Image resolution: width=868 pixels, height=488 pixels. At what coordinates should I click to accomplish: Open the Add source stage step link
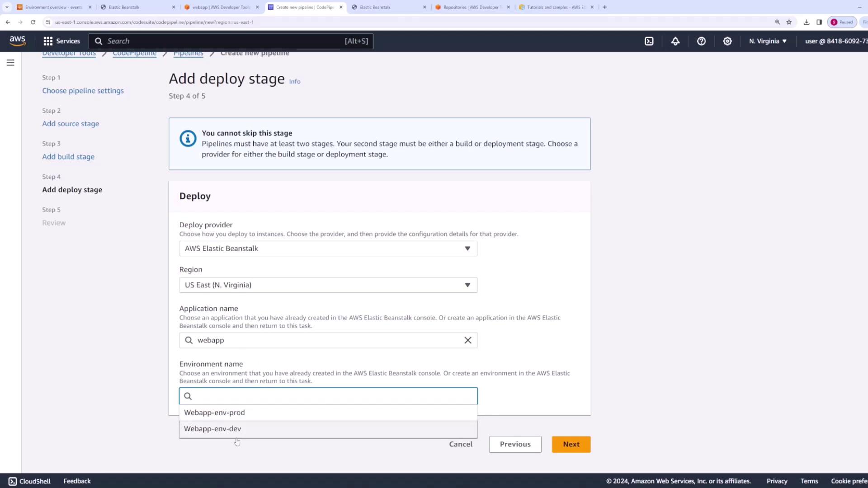click(x=71, y=124)
